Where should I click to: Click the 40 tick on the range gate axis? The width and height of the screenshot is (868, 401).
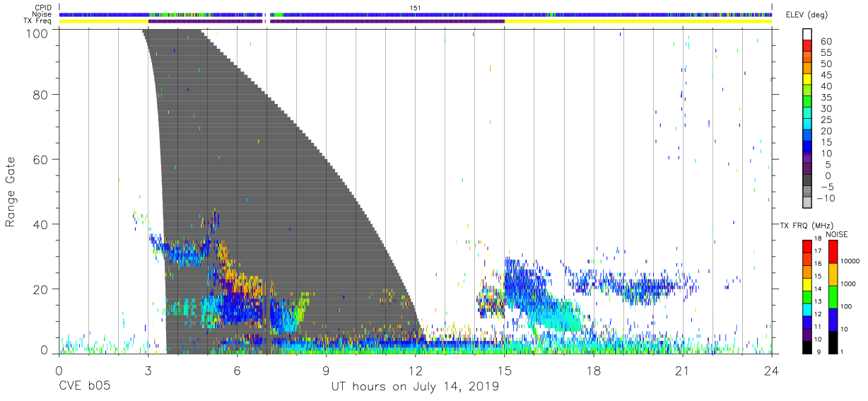[x=41, y=224]
